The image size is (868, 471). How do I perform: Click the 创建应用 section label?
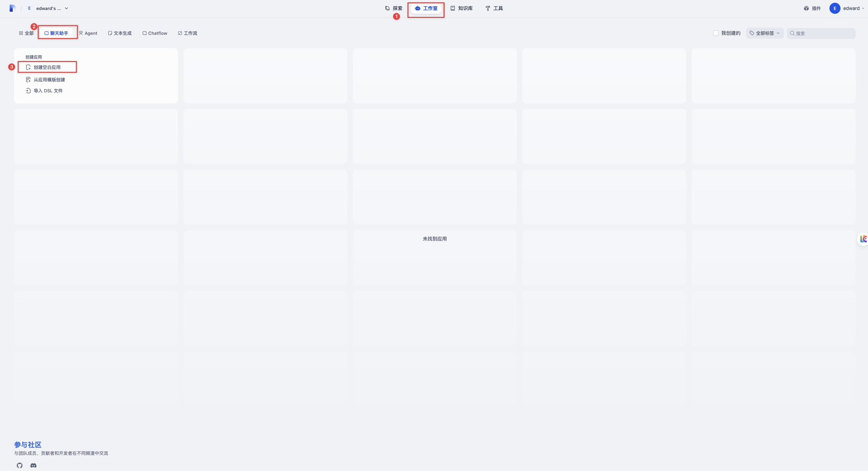34,57
